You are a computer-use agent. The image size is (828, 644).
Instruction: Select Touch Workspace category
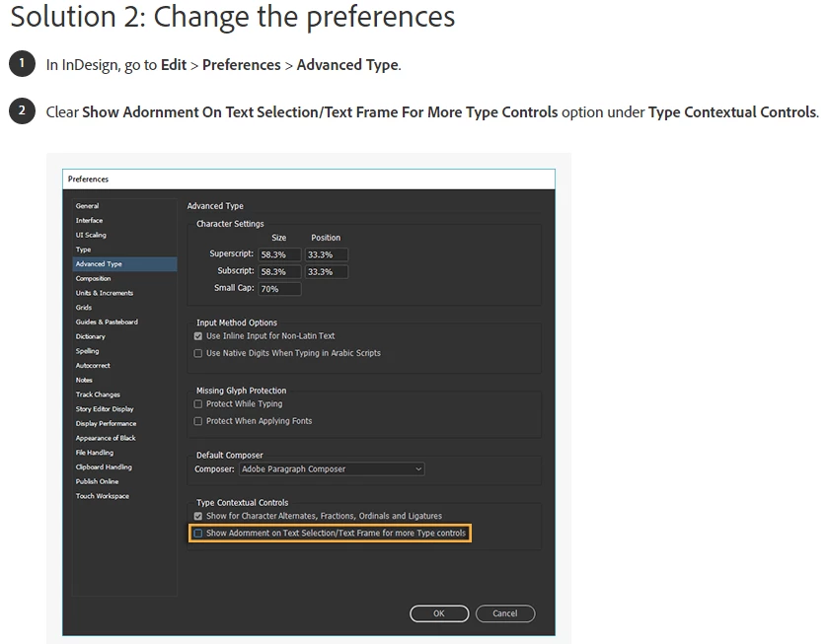tap(103, 496)
